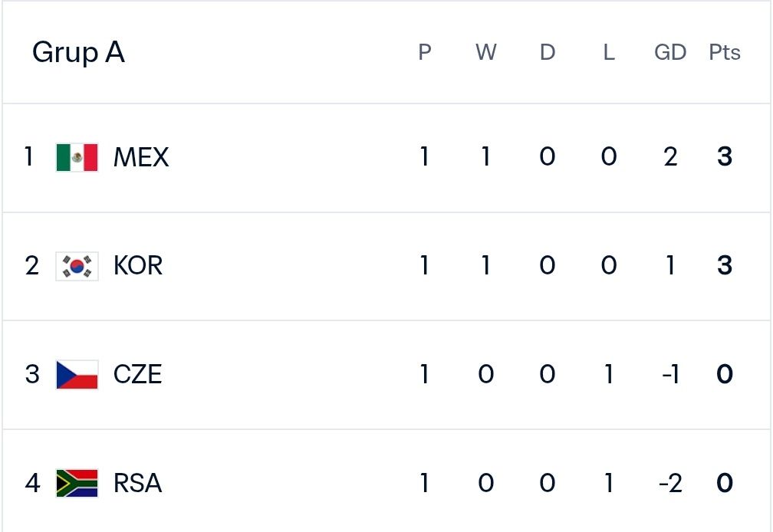This screenshot has height=532, width=773.
Task: Click the South Africa flag icon
Action: coord(77,483)
